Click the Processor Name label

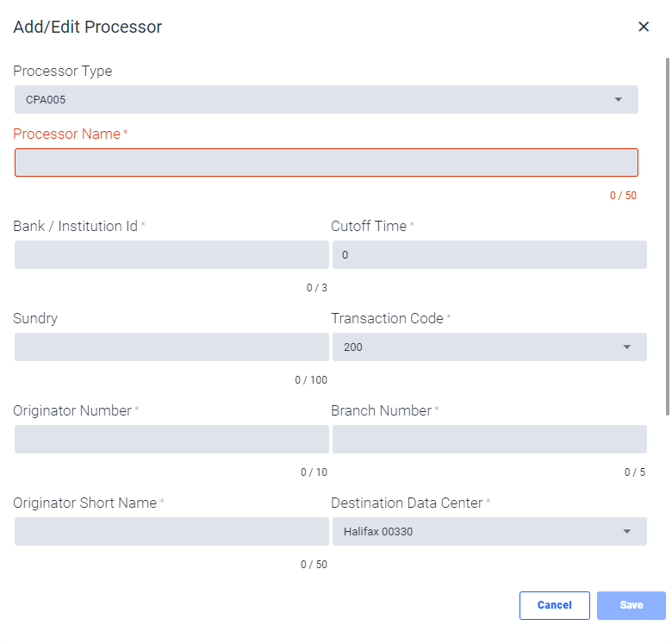[67, 134]
